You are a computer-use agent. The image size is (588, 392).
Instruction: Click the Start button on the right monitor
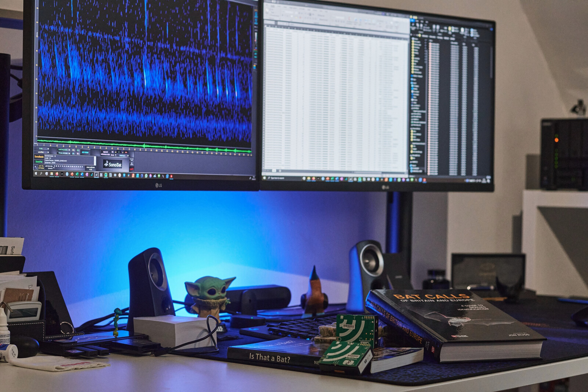264,178
